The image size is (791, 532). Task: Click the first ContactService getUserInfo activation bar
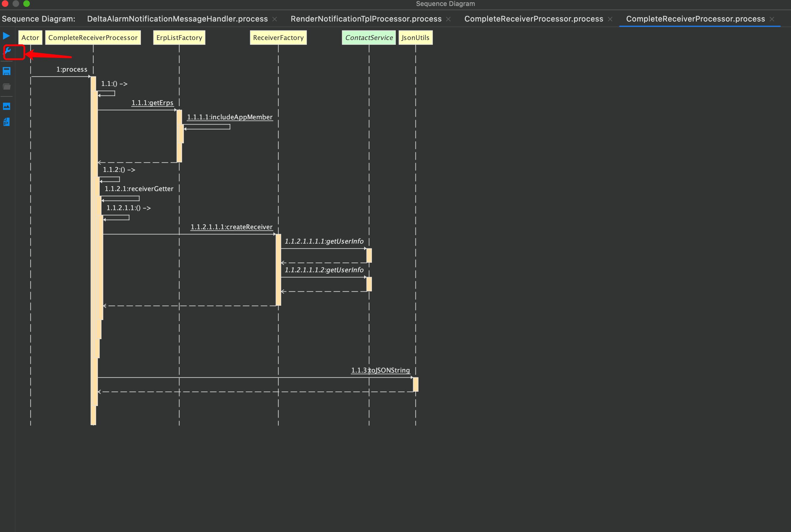(x=369, y=256)
